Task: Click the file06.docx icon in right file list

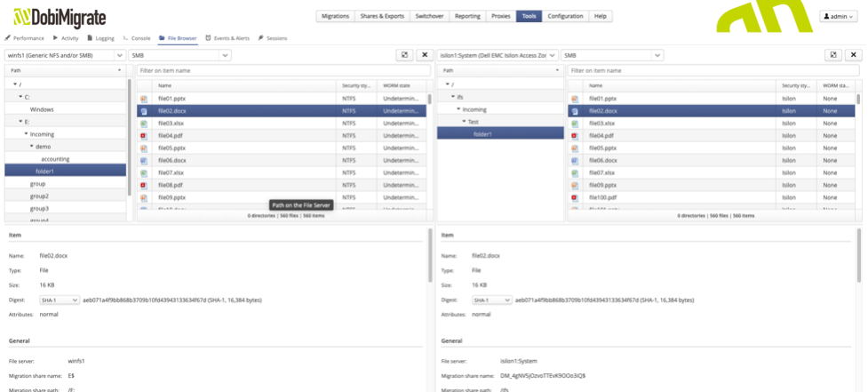Action: click(575, 161)
